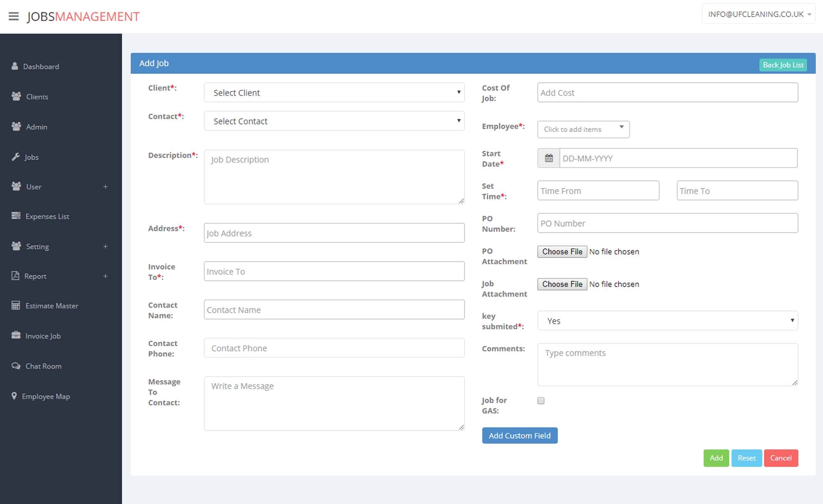
Task: Click the Employee Map pin icon
Action: point(14,396)
